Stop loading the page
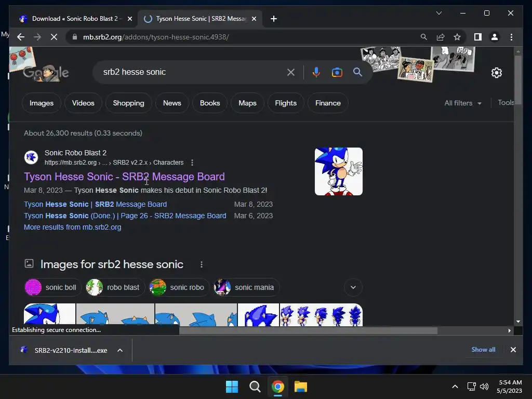This screenshot has height=399, width=532. tap(54, 37)
